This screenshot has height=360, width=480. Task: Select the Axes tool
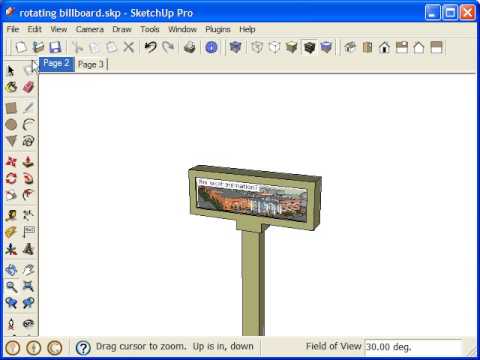pos(11,249)
